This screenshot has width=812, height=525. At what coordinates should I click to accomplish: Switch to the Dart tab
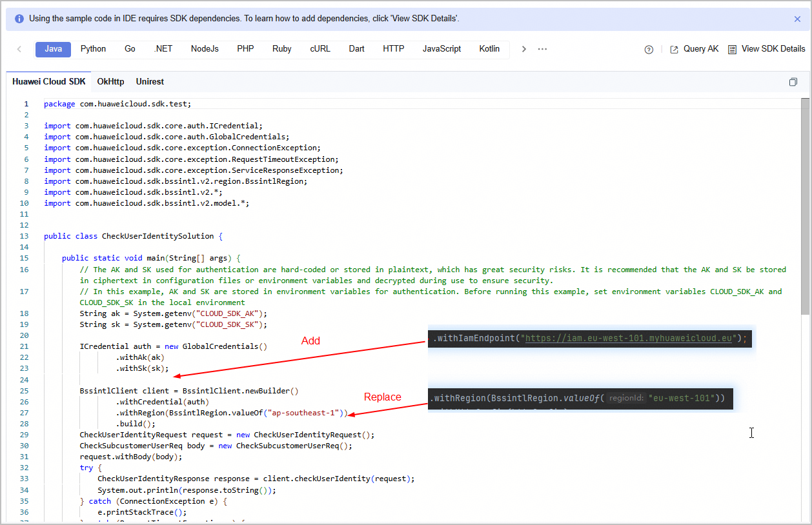click(357, 49)
